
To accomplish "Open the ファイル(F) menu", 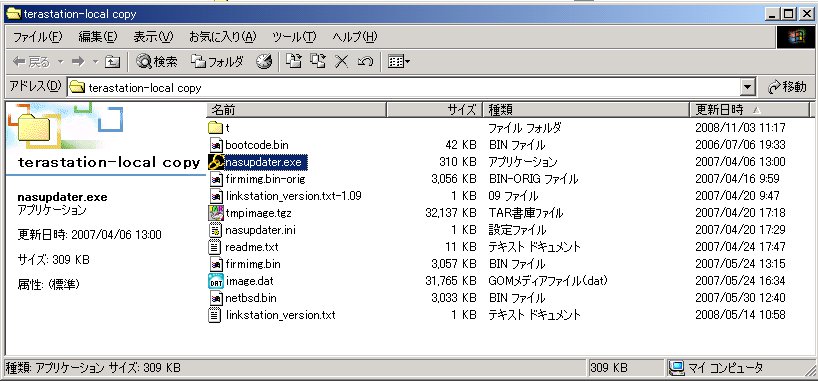I will click(37, 37).
